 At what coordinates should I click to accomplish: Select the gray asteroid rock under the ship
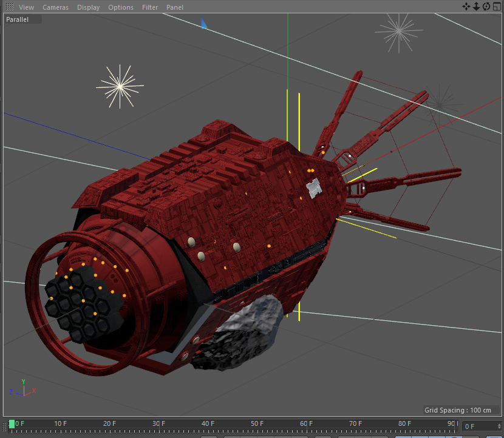click(243, 332)
